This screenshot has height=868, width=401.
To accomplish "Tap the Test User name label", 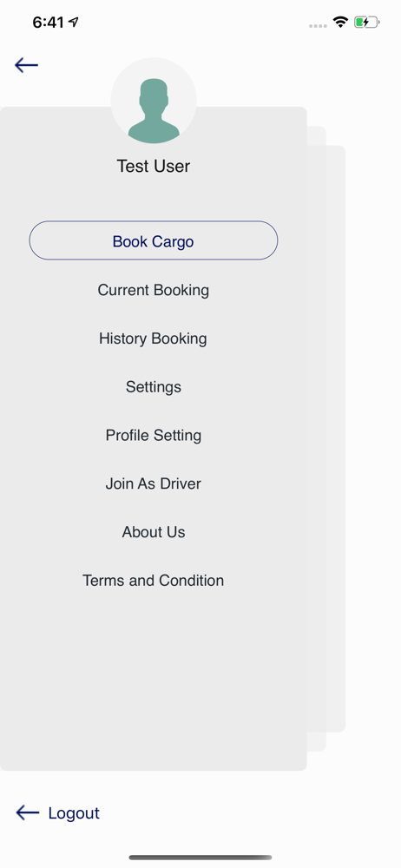I will click(154, 166).
